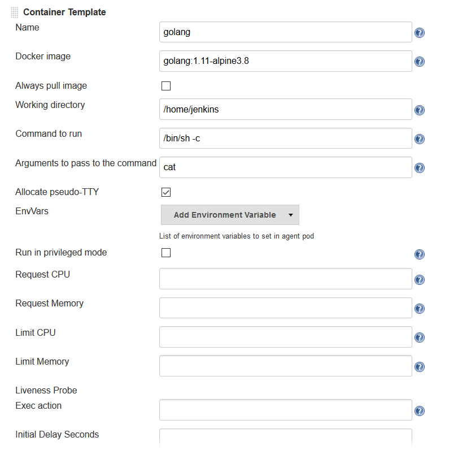Click help icon for Request CPU
471x476 pixels.
[x=420, y=280]
